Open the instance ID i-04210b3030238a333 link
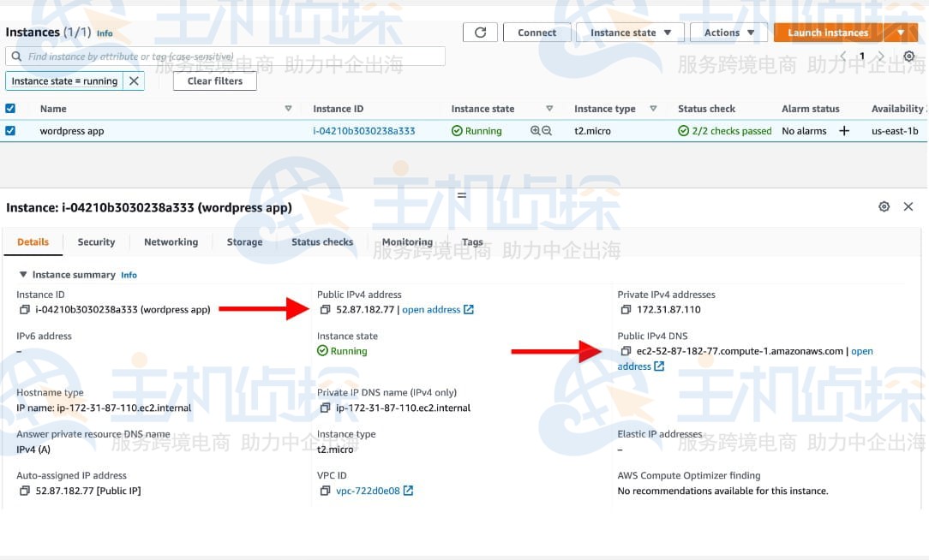 pyautogui.click(x=363, y=130)
